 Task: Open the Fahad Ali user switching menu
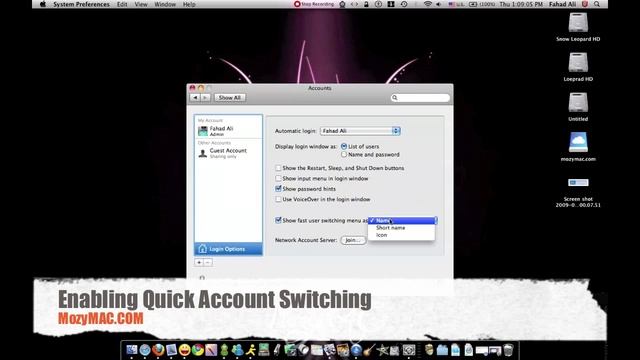562,4
